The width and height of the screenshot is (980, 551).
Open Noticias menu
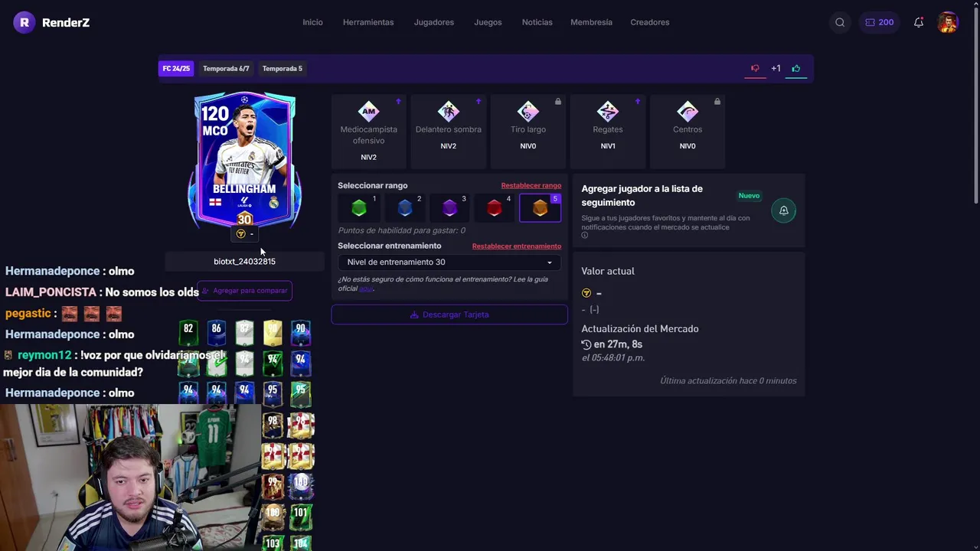[x=537, y=22]
